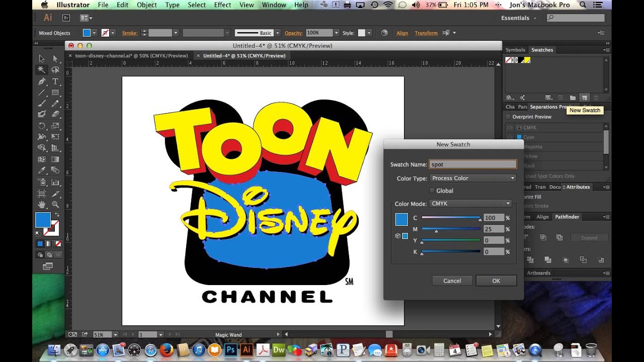Click Cancel in New Swatch dialog
The image size is (644, 362).
point(452,281)
